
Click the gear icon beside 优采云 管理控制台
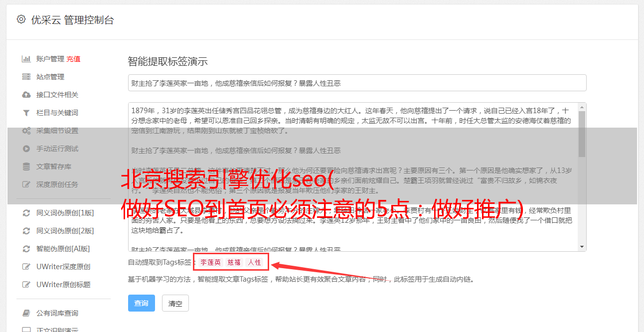[21, 19]
